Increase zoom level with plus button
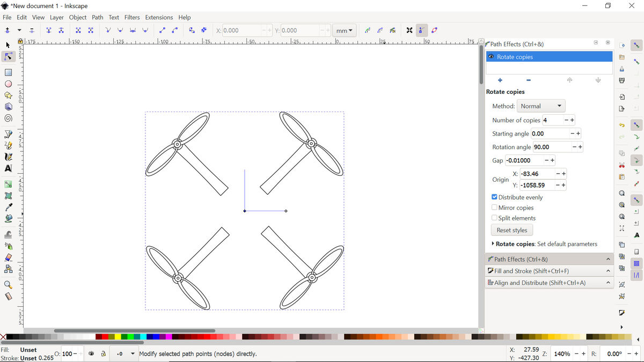This screenshot has width=644, height=362. tap(584, 354)
